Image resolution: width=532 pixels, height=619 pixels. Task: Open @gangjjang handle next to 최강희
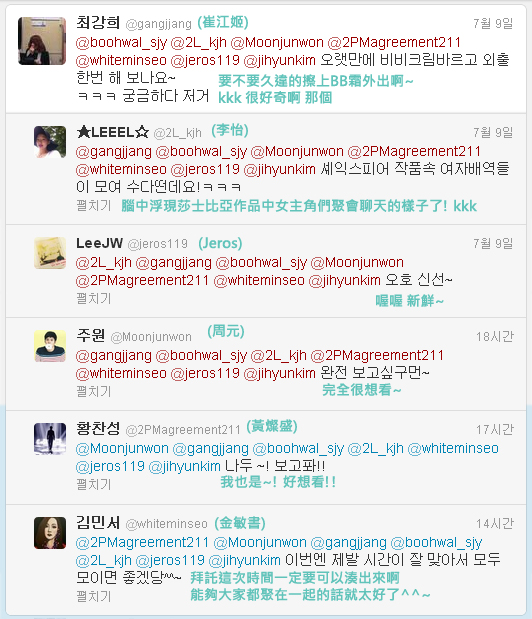[x=159, y=24]
